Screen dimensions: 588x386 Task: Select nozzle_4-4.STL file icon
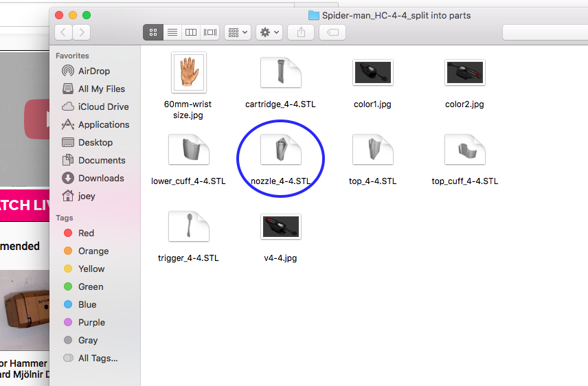pyautogui.click(x=281, y=149)
